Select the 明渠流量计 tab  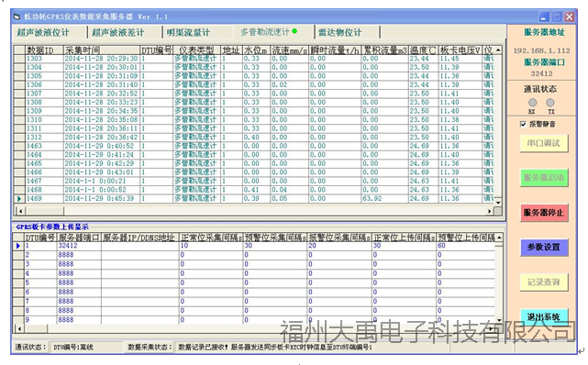coord(189,33)
